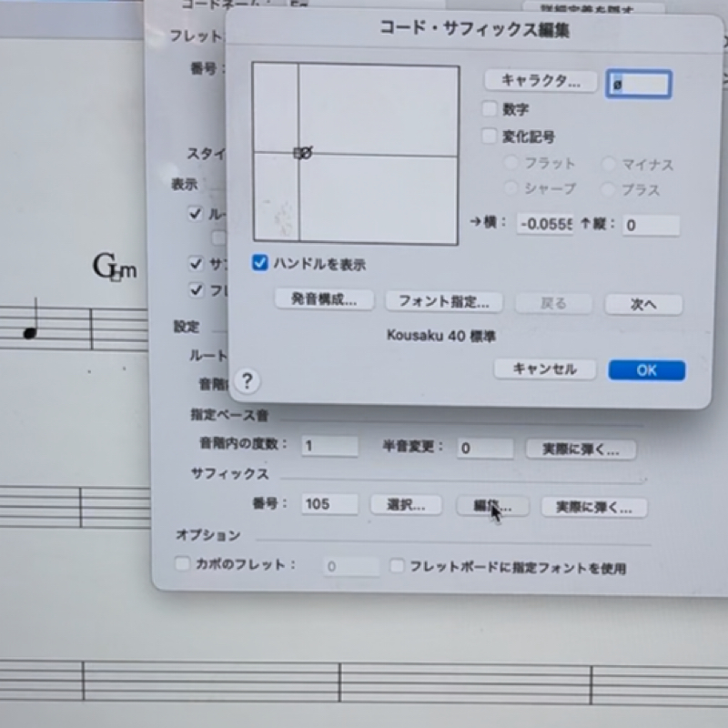
Task: Go to next suffix with 次へ
Action: pos(643,304)
